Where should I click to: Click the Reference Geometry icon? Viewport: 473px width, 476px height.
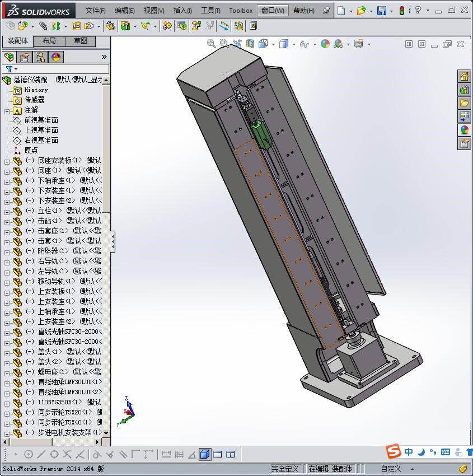click(146, 26)
